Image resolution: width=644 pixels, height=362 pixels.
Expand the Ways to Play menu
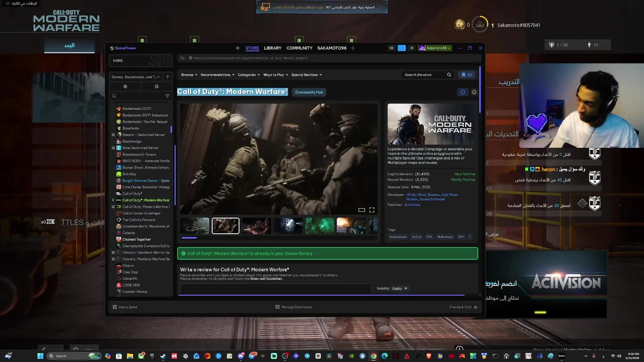pyautogui.click(x=276, y=75)
